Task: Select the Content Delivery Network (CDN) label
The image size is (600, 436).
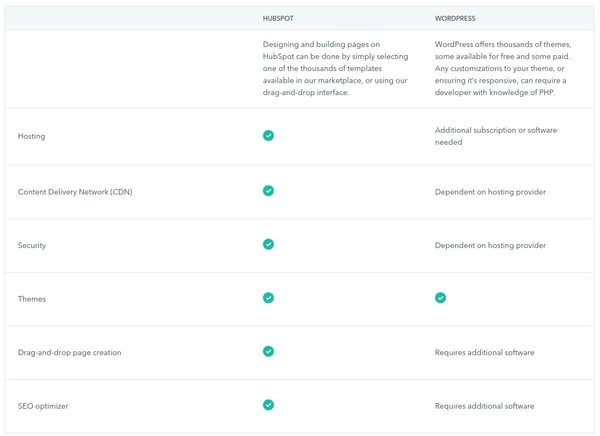Action: click(x=75, y=192)
